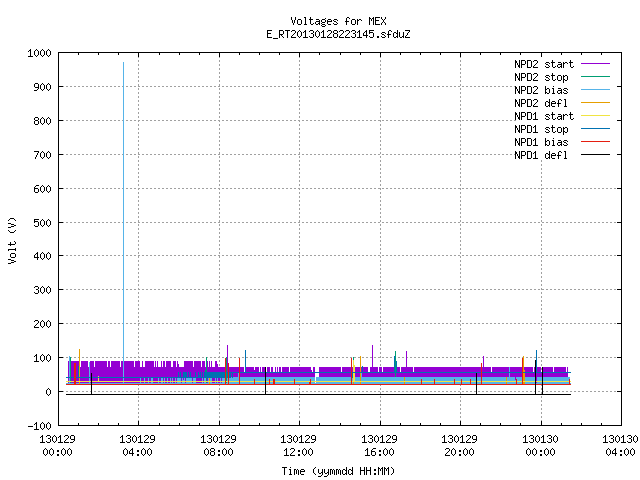Screen dimensions: 640x480
Task: Click the '130129 00:00' x-axis tick label
Action: [x=57, y=445]
